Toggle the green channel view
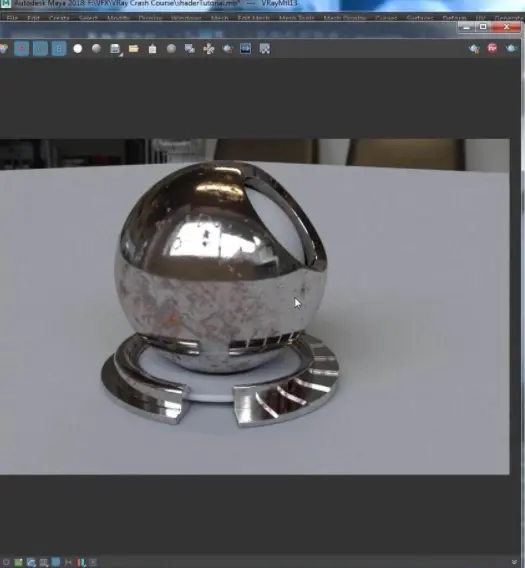Screen dimensions: 525x568 pos(40,49)
